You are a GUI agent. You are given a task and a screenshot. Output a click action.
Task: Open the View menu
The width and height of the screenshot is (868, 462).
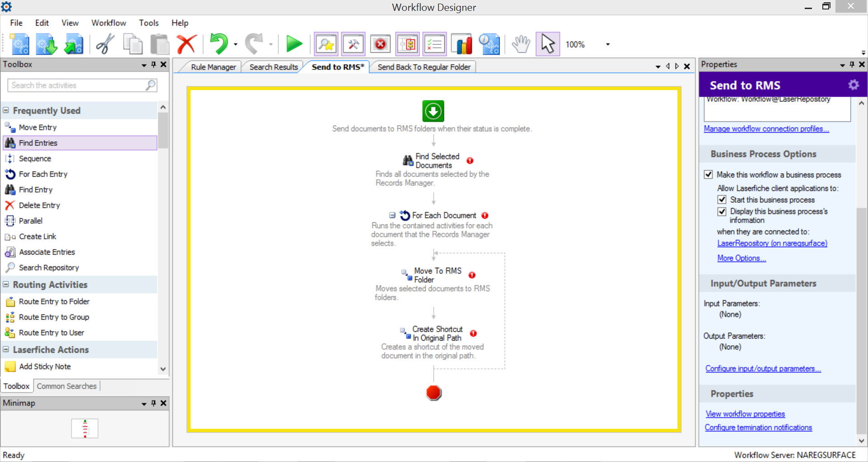click(70, 23)
